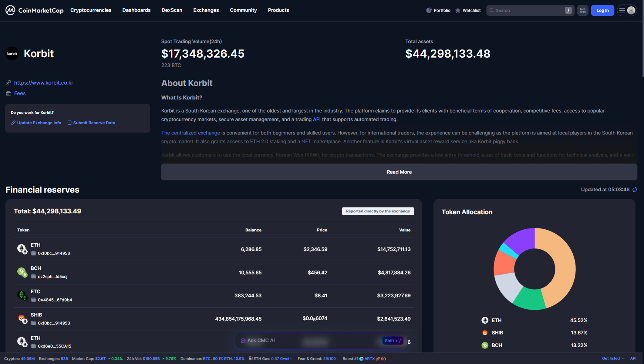
Task: Expand the description with Read More
Action: click(x=399, y=172)
